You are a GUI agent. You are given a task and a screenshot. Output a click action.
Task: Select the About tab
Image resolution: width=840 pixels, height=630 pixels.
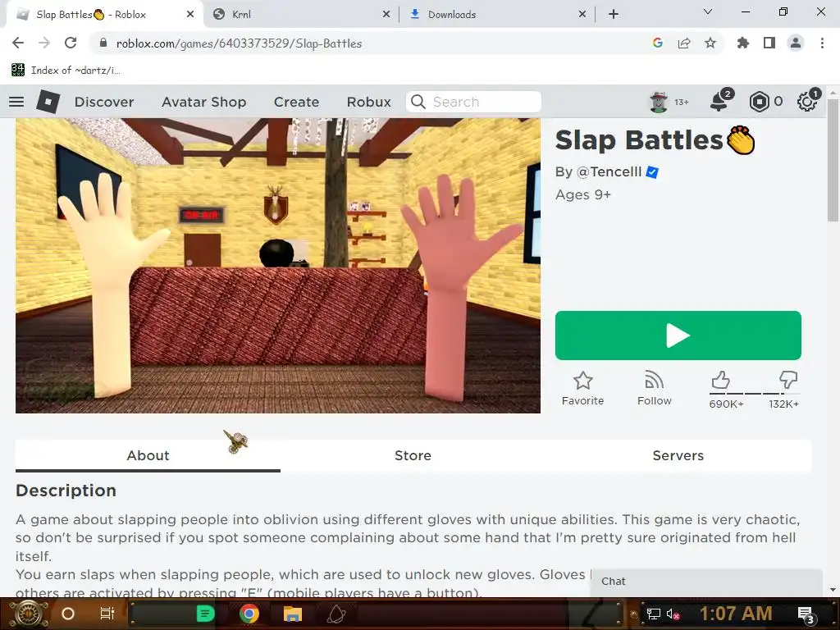pos(148,455)
